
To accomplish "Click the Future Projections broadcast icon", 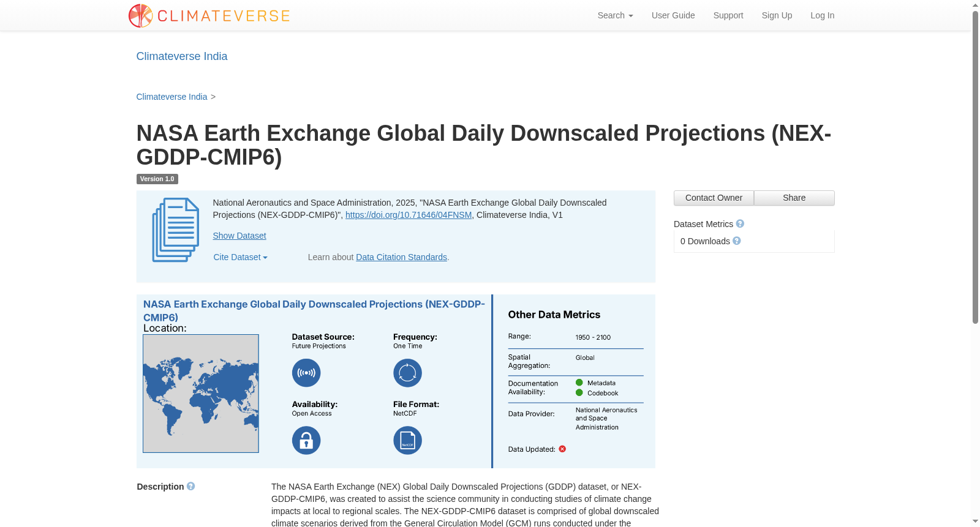I will [x=306, y=373].
